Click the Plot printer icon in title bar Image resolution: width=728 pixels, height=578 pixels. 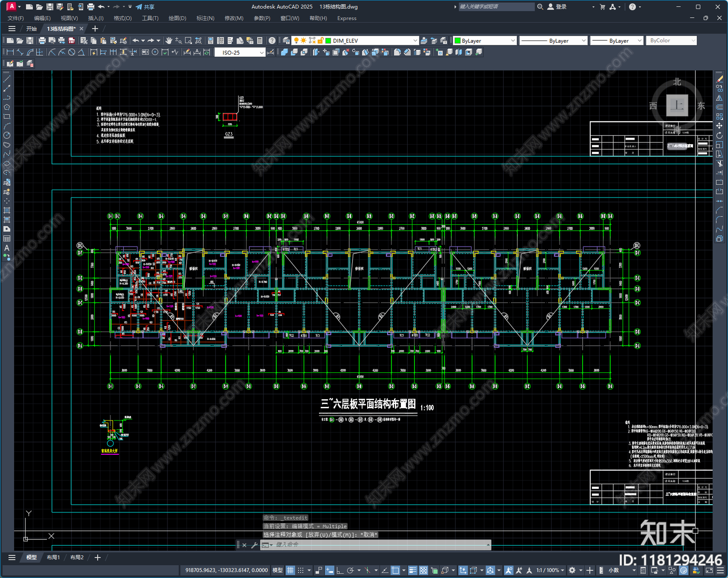91,7
